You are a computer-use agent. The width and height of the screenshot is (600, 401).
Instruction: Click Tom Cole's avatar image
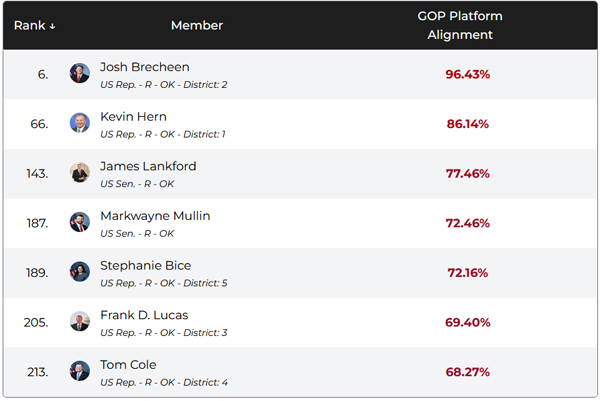(x=80, y=371)
